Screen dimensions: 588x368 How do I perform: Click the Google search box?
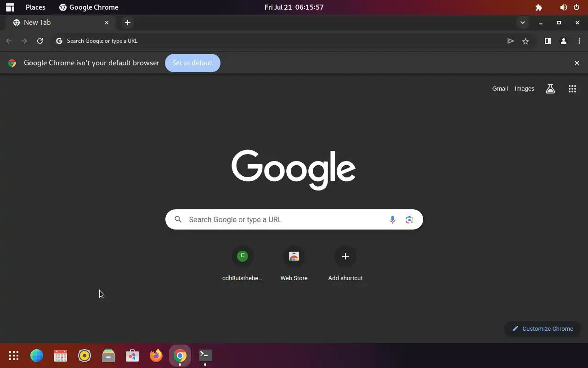pyautogui.click(x=294, y=219)
